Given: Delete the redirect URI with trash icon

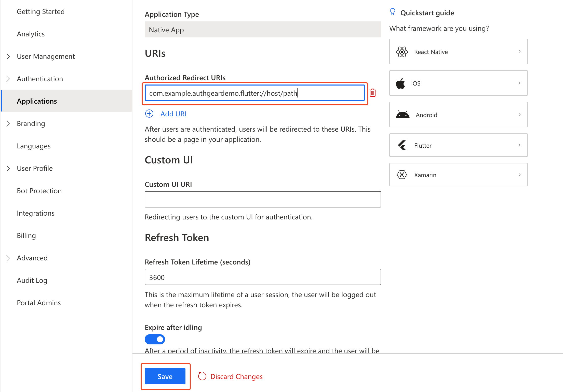Looking at the screenshot, I should coord(373,93).
